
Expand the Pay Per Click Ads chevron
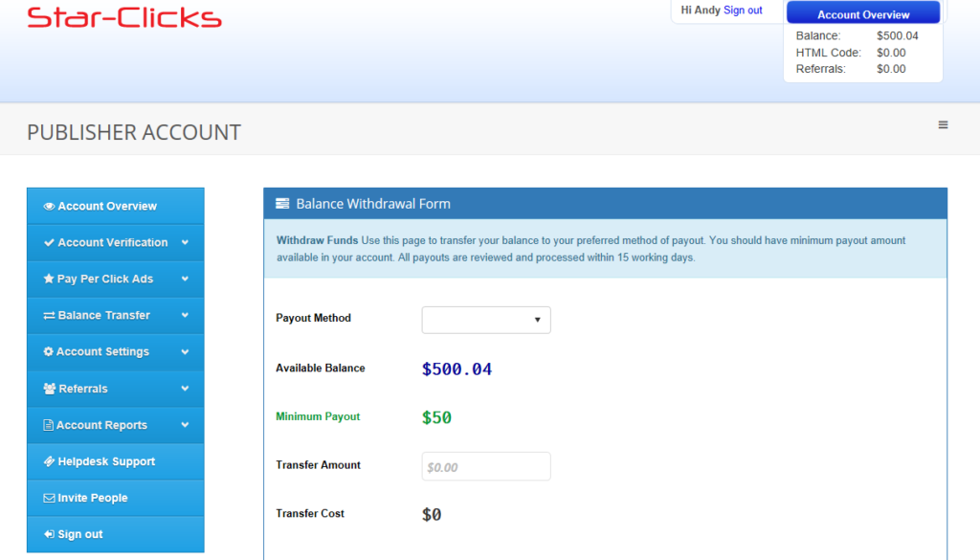tap(185, 279)
